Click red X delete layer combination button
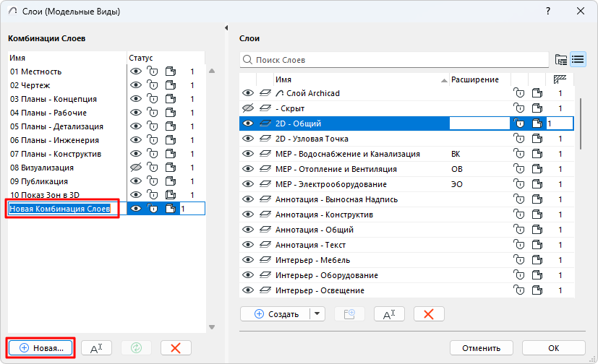 pyautogui.click(x=175, y=347)
